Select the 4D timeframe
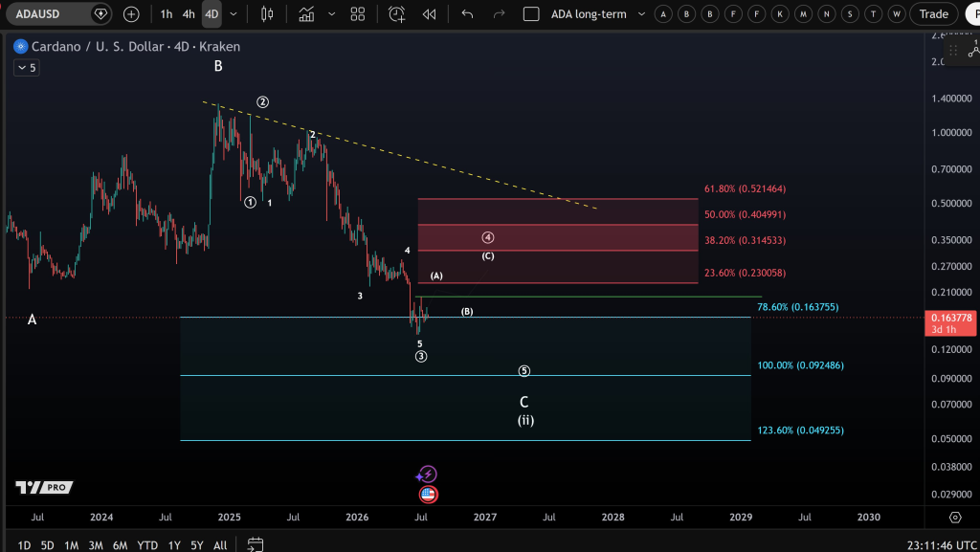This screenshot has height=552, width=980. click(x=212, y=13)
